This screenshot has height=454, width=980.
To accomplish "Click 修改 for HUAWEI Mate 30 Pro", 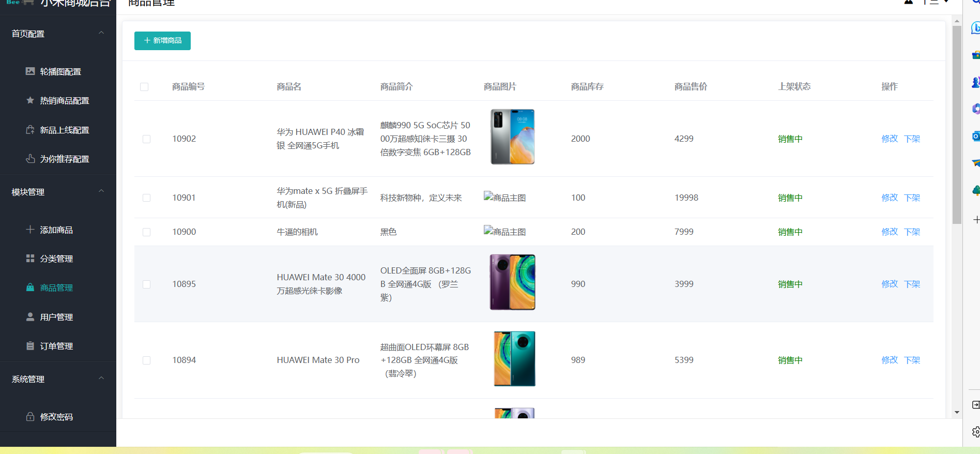I will click(x=890, y=360).
